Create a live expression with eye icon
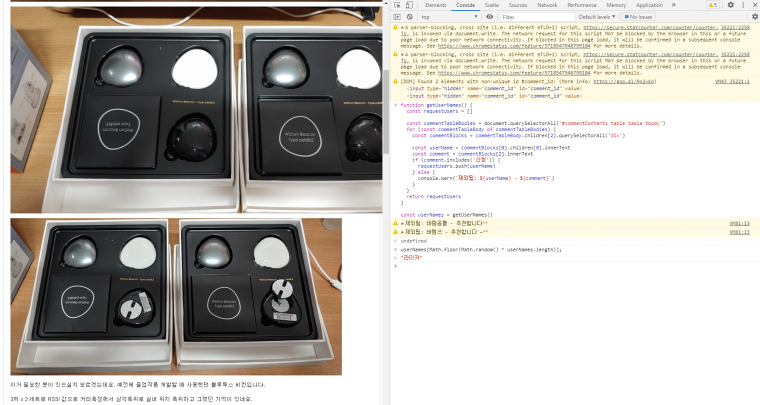Screen dimensions: 760x405 tap(490, 16)
